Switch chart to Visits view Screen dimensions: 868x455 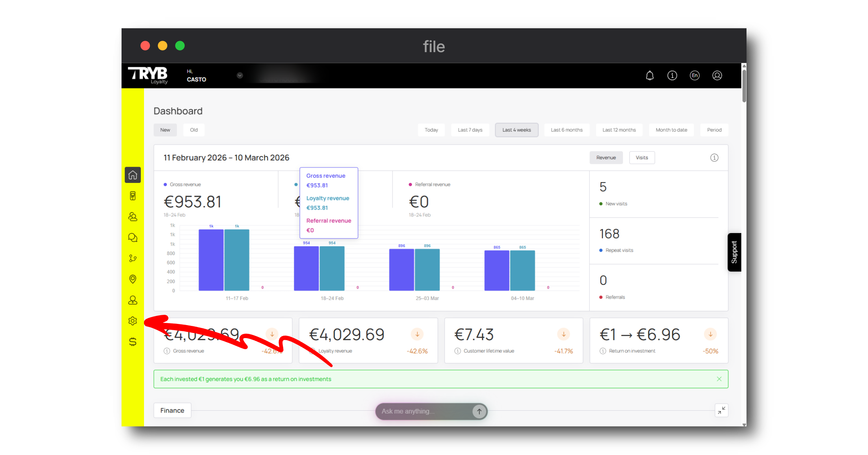tap(642, 158)
